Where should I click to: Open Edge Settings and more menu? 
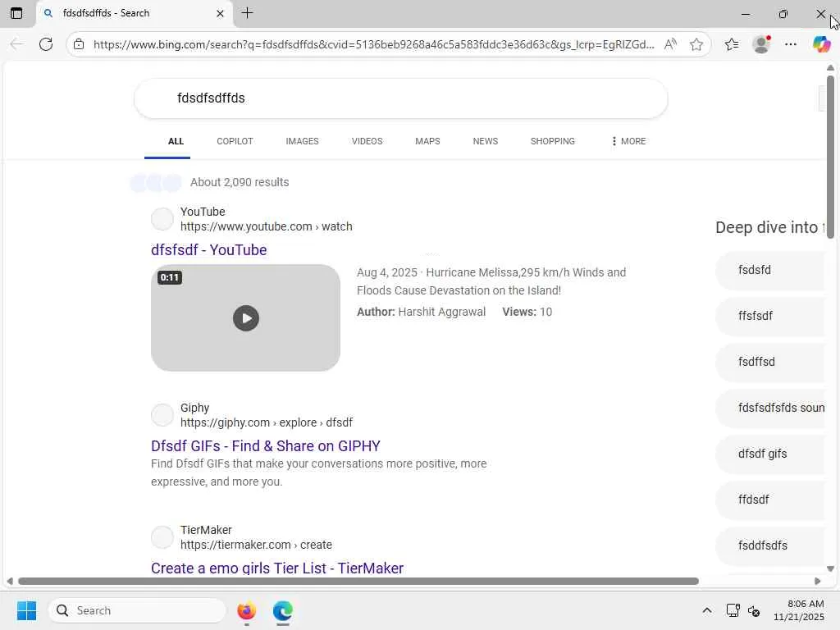click(x=791, y=44)
